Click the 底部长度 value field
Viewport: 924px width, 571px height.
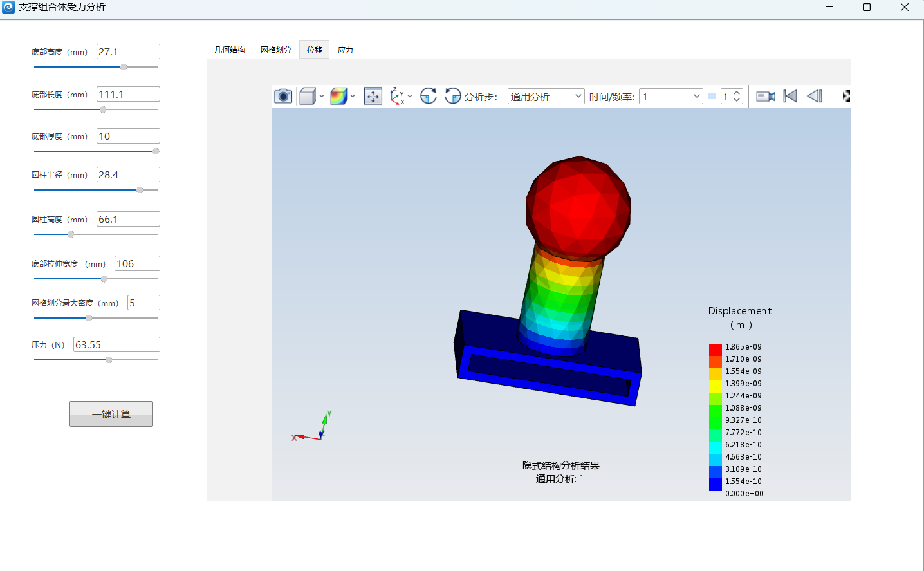pyautogui.click(x=128, y=94)
